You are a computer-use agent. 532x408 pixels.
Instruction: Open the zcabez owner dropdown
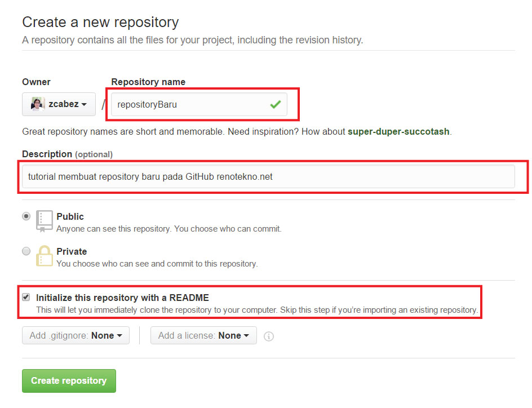coord(59,104)
